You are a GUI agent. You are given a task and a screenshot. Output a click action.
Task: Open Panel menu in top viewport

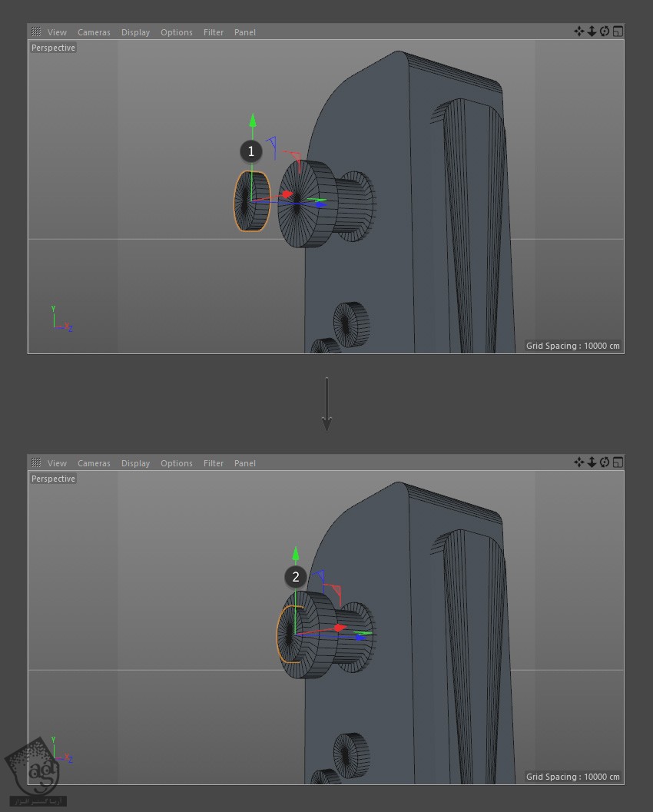(244, 32)
